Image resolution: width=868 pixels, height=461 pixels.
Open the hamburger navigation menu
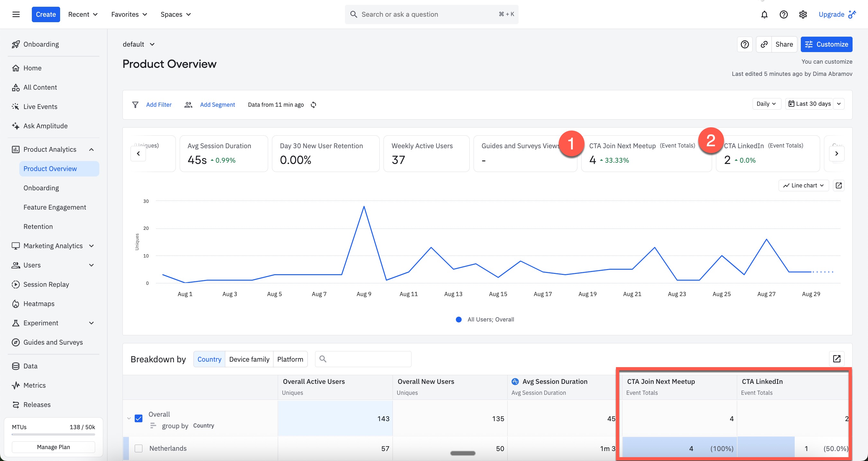click(16, 14)
